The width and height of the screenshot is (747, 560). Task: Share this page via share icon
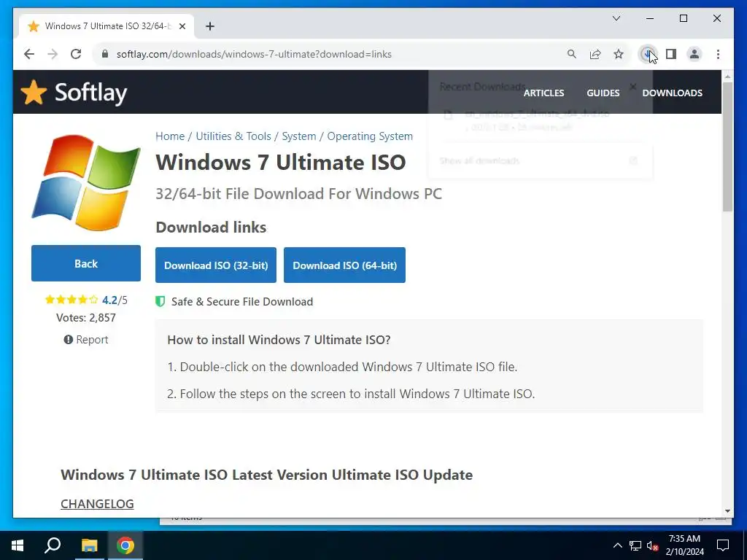point(595,54)
